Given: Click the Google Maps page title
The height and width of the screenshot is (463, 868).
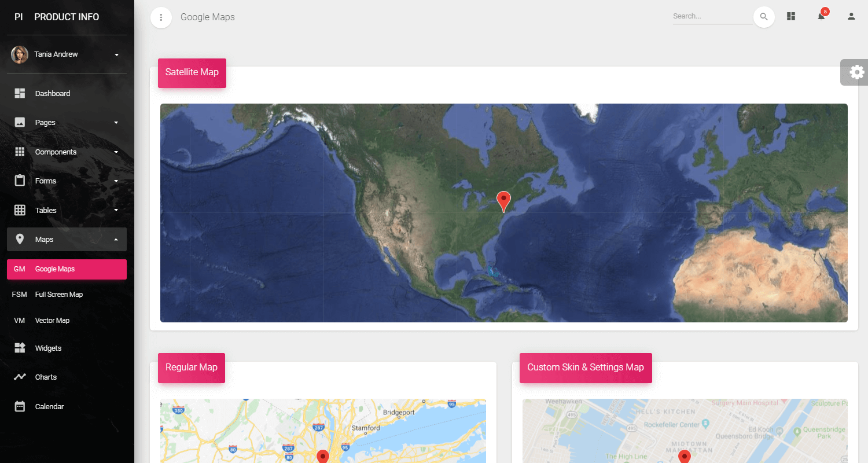Looking at the screenshot, I should (x=208, y=17).
